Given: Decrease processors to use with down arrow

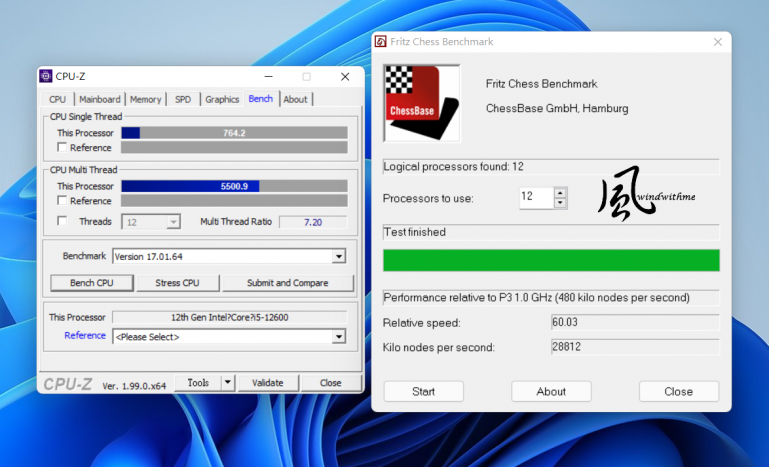Looking at the screenshot, I should [560, 203].
